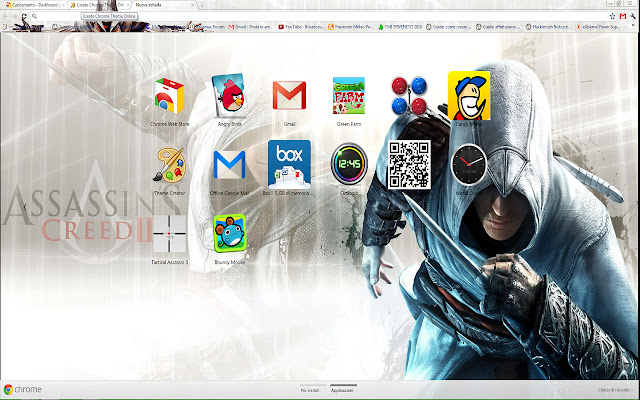Open the QR code app
Image resolution: width=640 pixels, height=400 pixels.
[x=409, y=164]
